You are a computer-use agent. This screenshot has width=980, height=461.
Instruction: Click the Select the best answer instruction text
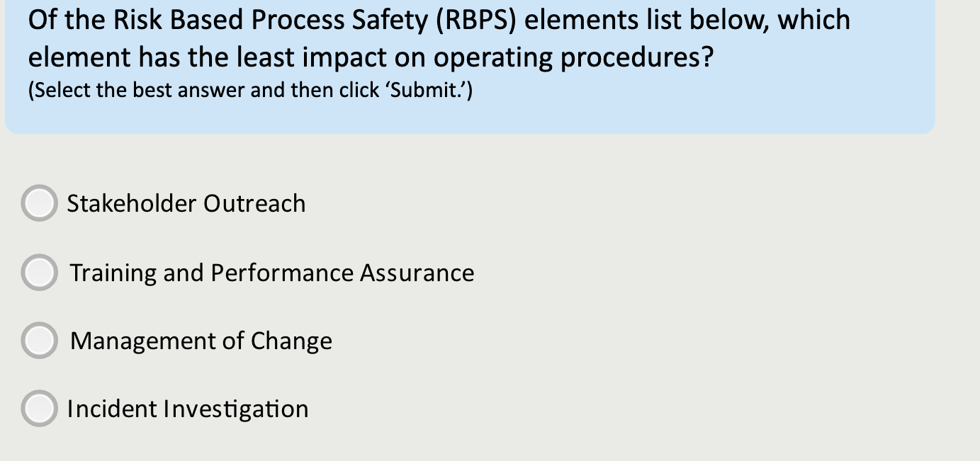tap(251, 90)
